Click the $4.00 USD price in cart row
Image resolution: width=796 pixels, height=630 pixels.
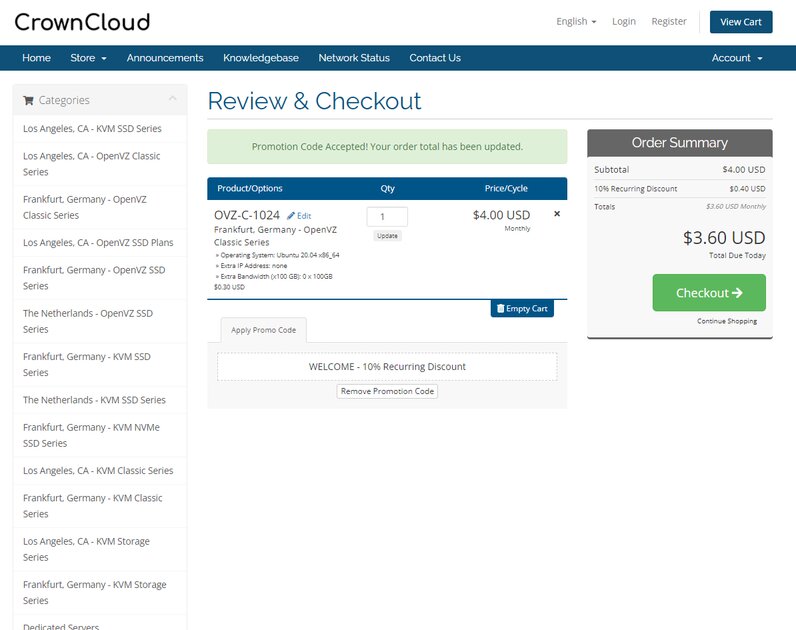click(x=502, y=215)
